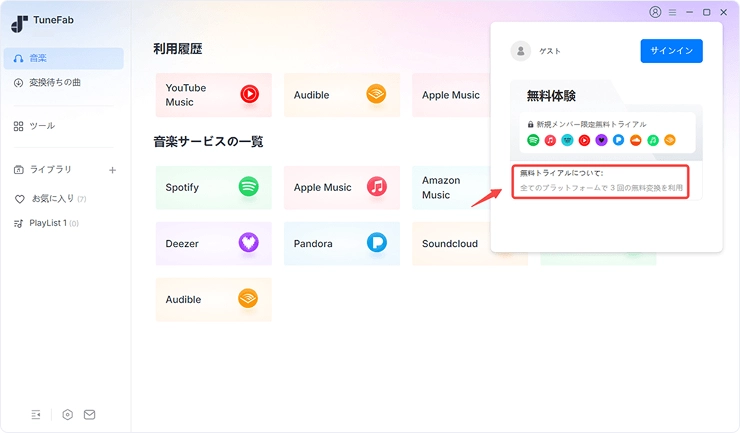
Task: Open the mail feedback icon
Action: 89,415
